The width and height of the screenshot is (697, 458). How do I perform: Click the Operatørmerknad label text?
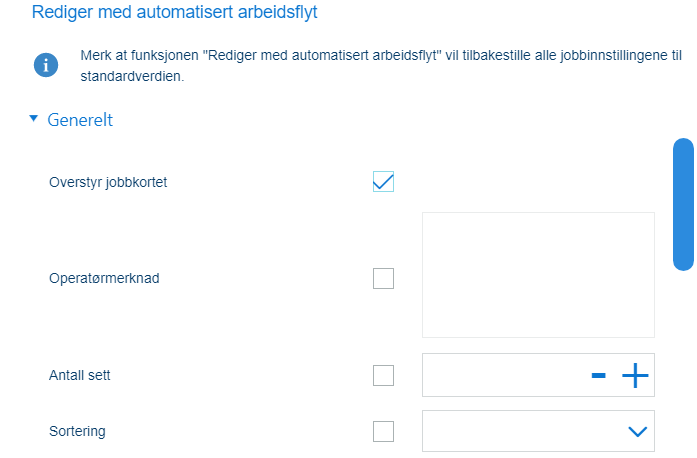(x=104, y=278)
